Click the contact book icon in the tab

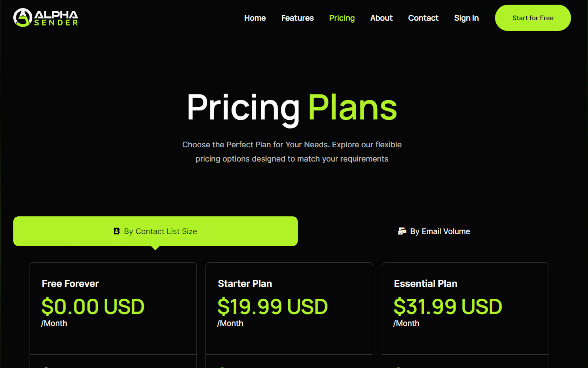click(117, 231)
